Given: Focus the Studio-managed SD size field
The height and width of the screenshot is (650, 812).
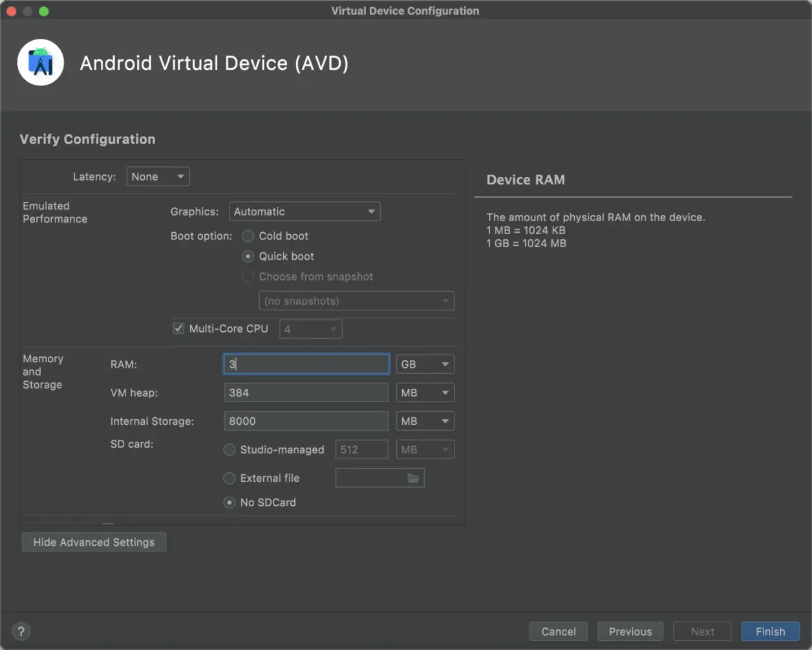Looking at the screenshot, I should 362,450.
